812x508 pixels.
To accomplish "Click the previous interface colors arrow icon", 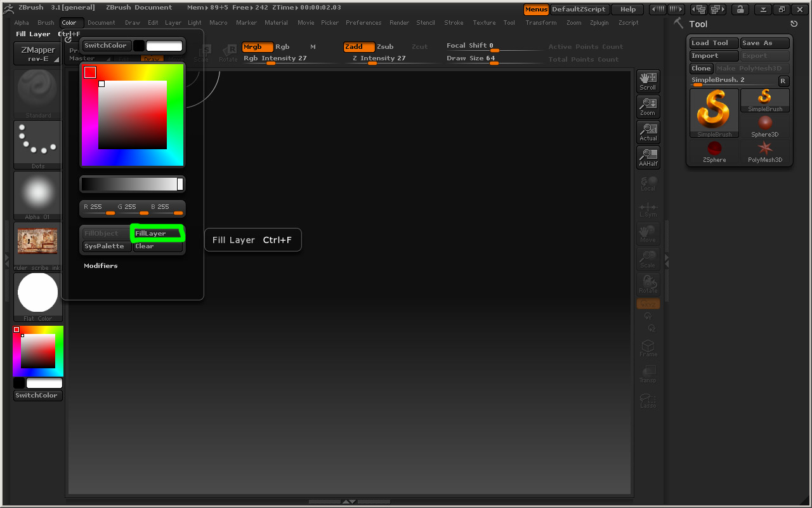I will (658, 9).
